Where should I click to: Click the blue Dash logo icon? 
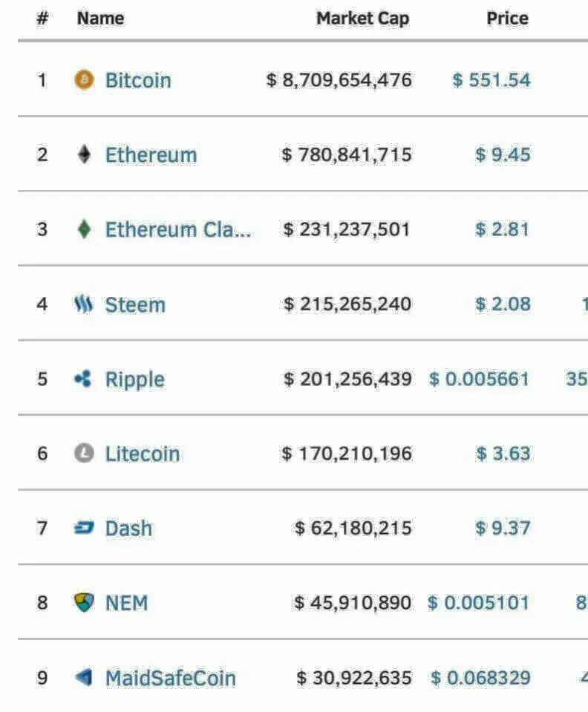pos(84,528)
